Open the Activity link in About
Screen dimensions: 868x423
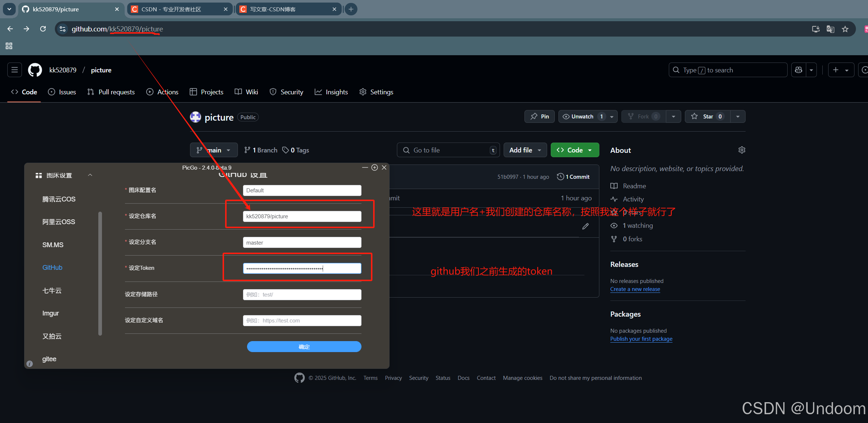click(x=627, y=199)
